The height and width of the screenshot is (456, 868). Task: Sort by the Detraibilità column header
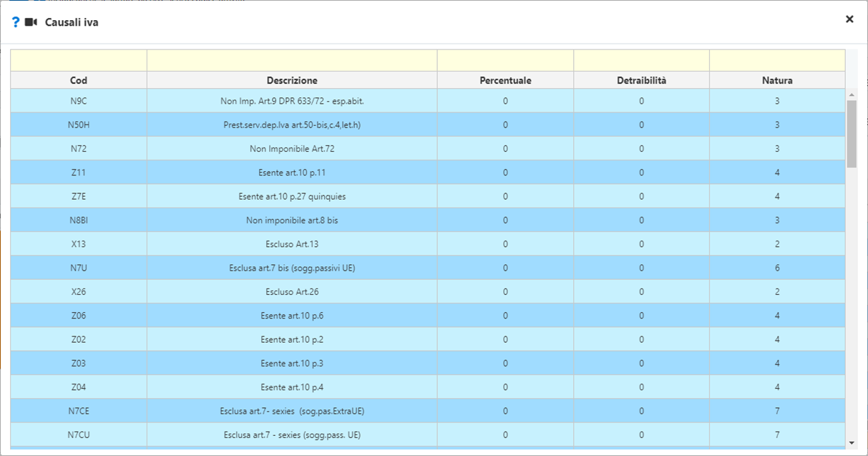point(641,80)
